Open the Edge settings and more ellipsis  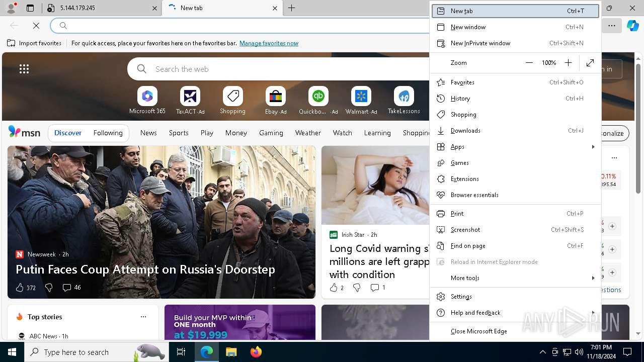(612, 25)
